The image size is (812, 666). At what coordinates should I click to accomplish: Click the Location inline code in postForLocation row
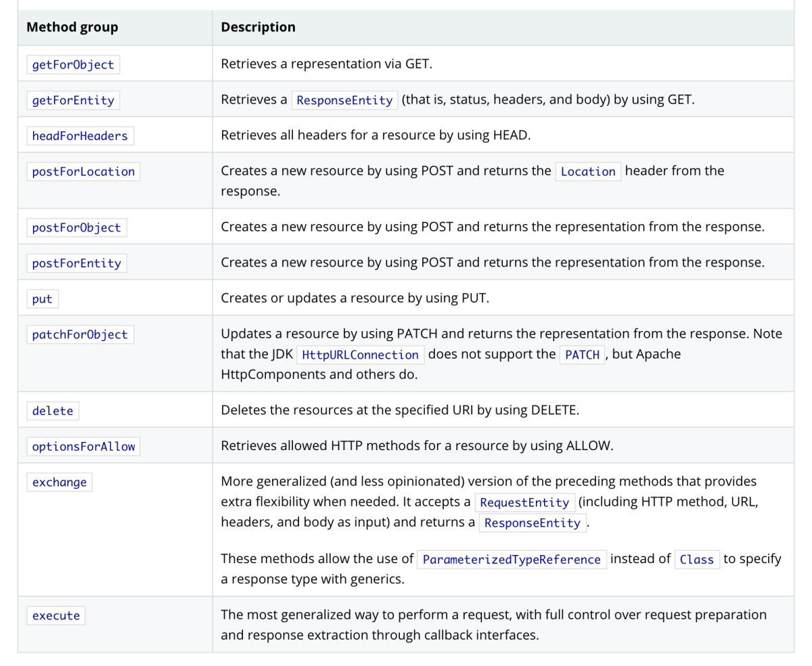[x=588, y=172]
